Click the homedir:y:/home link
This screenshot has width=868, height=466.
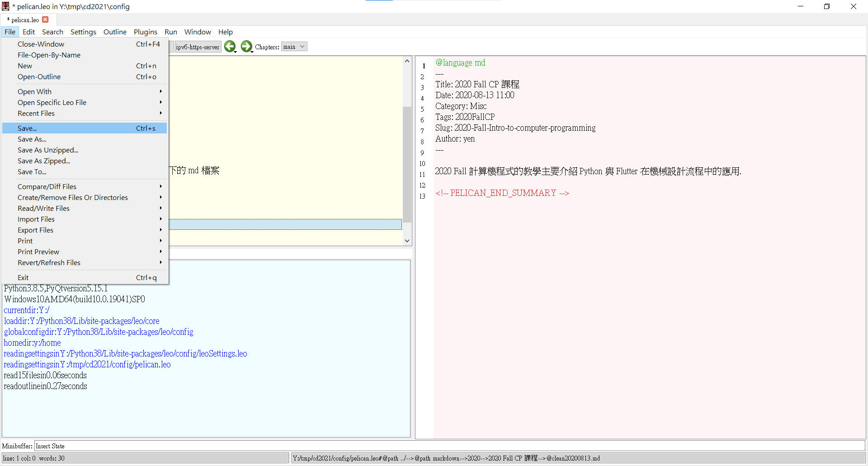(x=32, y=342)
